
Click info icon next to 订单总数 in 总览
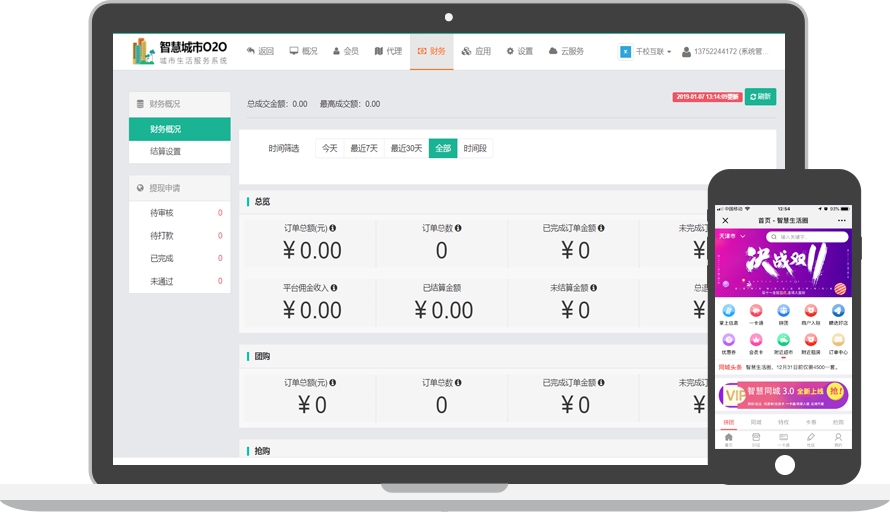coord(458,228)
